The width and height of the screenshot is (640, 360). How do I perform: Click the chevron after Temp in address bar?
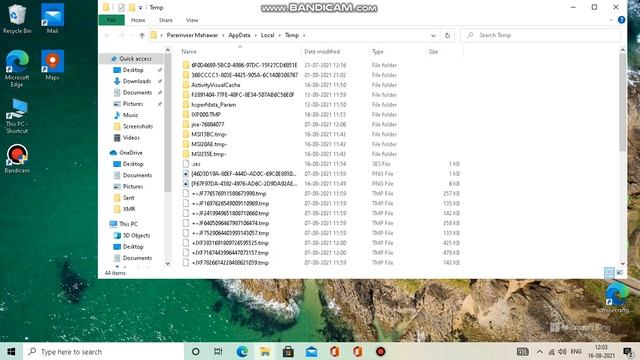tap(304, 36)
